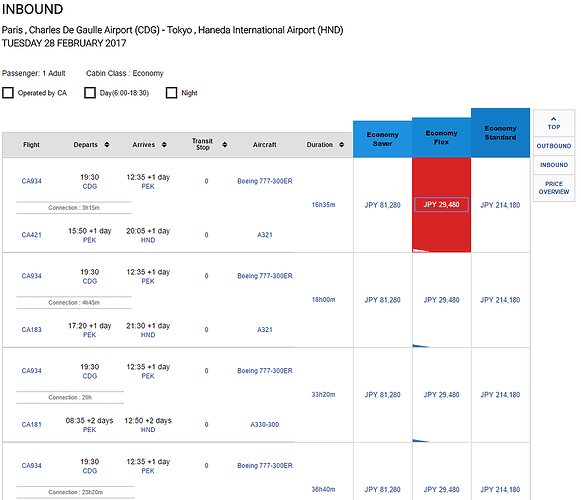Click the 17:20 +1 day PEK departure
Image resolution: width=581 pixels, height=500 pixels.
point(90,330)
